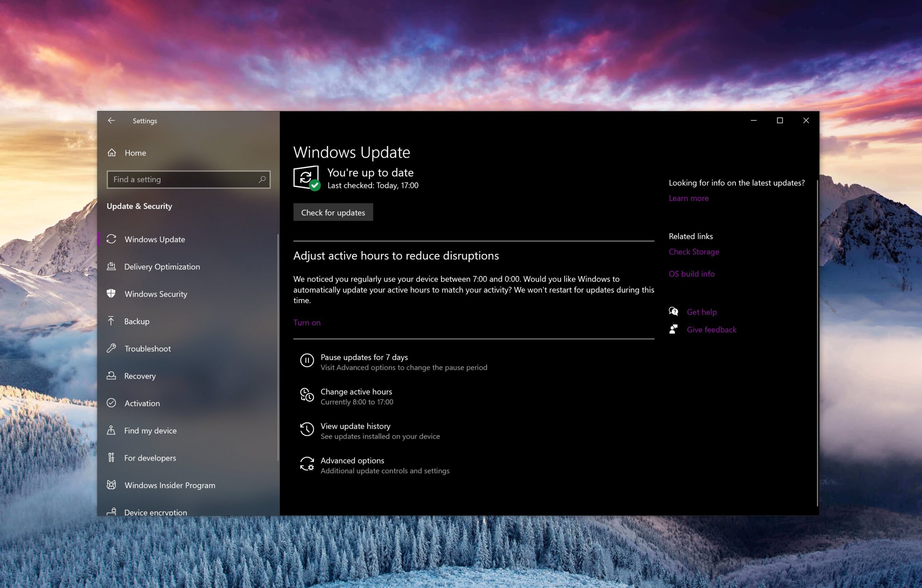This screenshot has height=588, width=922.
Task: Open Delivery Optimization settings page
Action: pyautogui.click(x=188, y=266)
